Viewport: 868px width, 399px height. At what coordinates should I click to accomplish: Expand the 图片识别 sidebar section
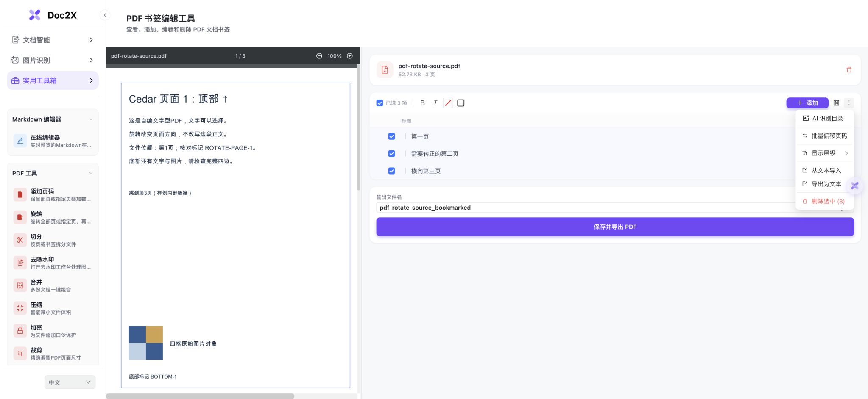click(x=53, y=60)
